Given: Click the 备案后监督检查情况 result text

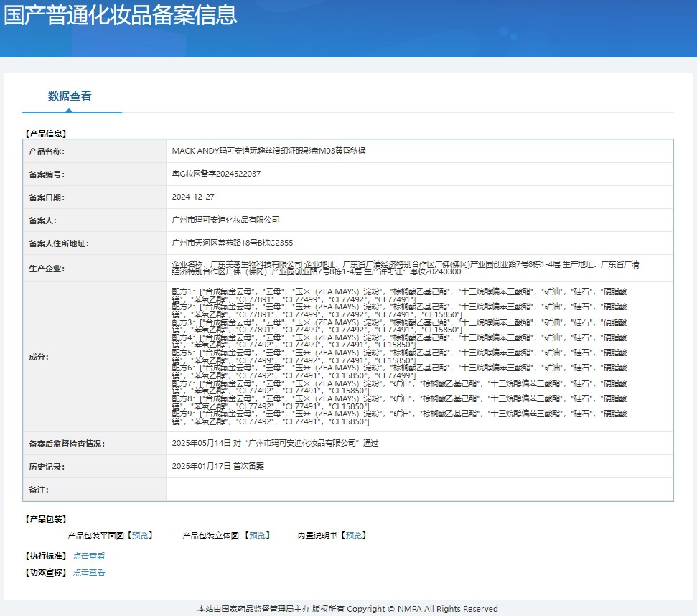Looking at the screenshot, I should tap(275, 444).
